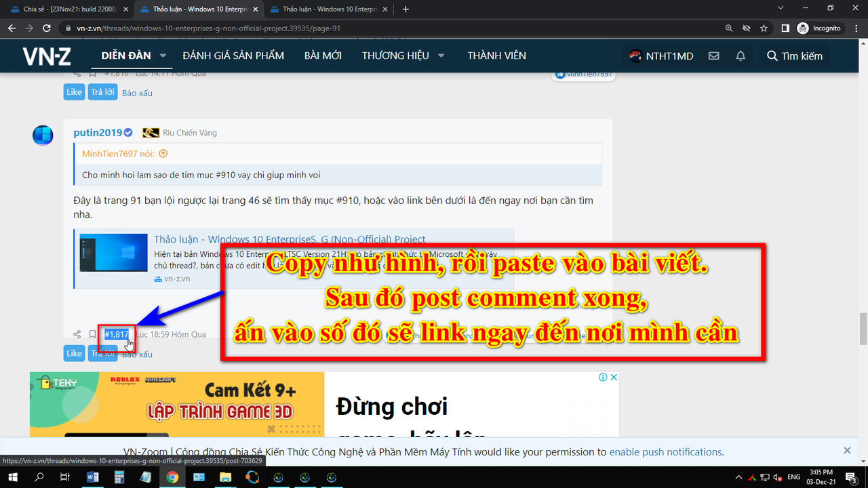Open the BÀI MỚI menu item
Screen dimensions: 868x488
[x=323, y=56]
